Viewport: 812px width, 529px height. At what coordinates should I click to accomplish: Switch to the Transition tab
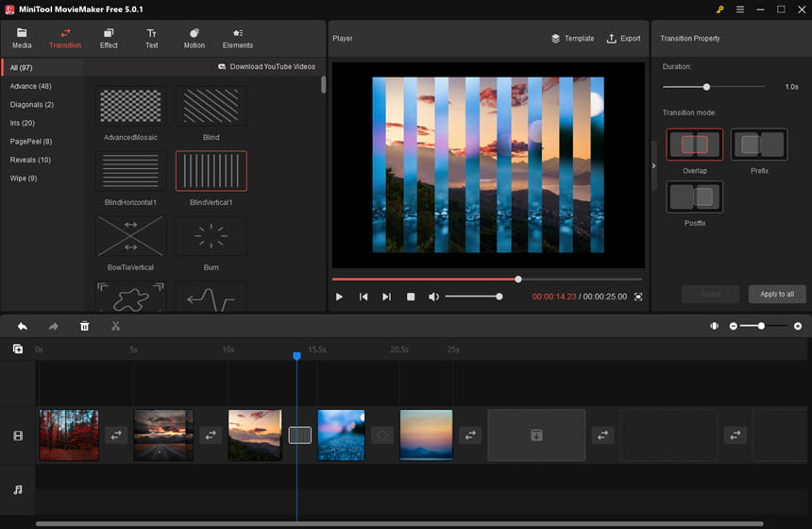click(65, 39)
